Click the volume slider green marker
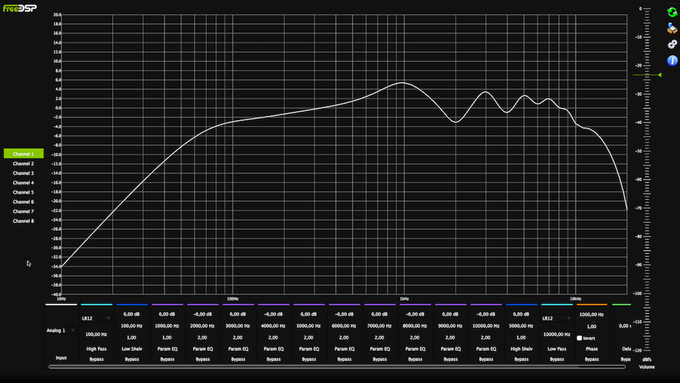Screen dimensions: 680x383 [660, 75]
